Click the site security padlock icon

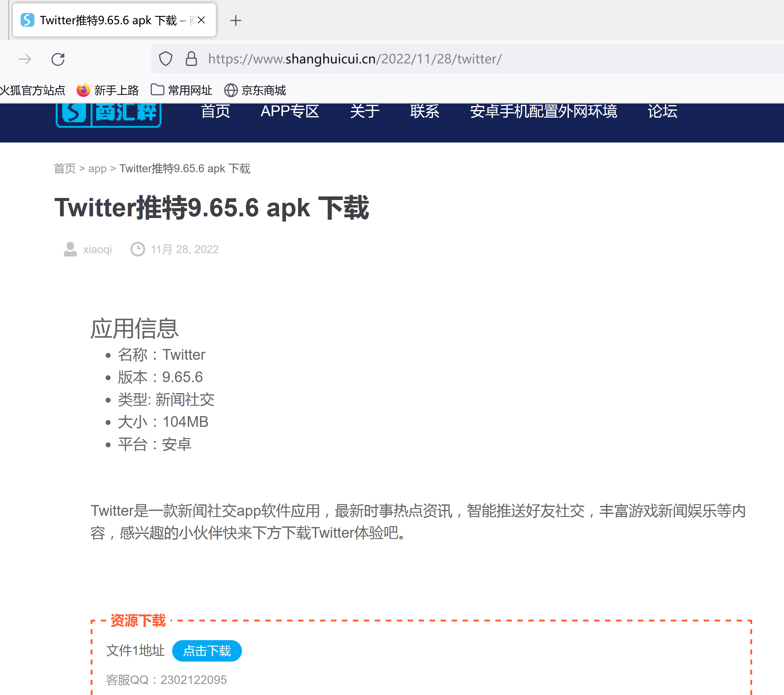191,59
